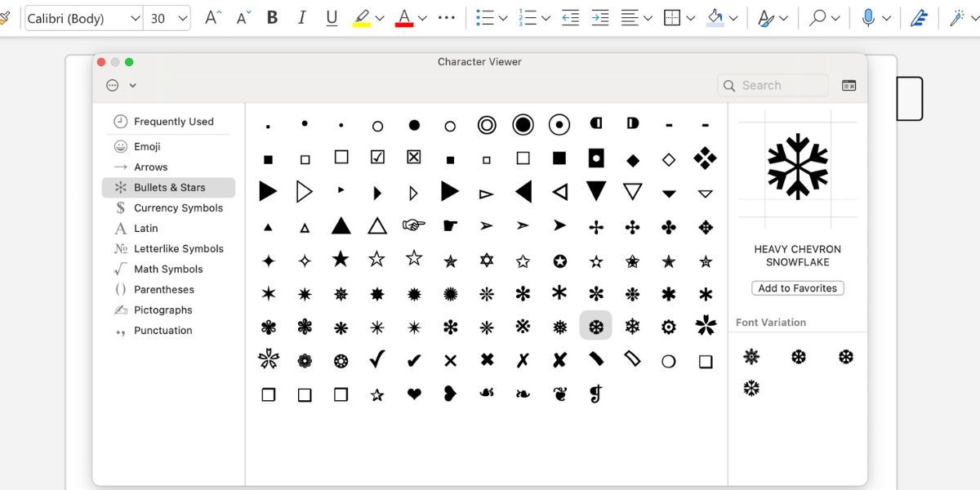Click Add to Favorites

point(797,287)
